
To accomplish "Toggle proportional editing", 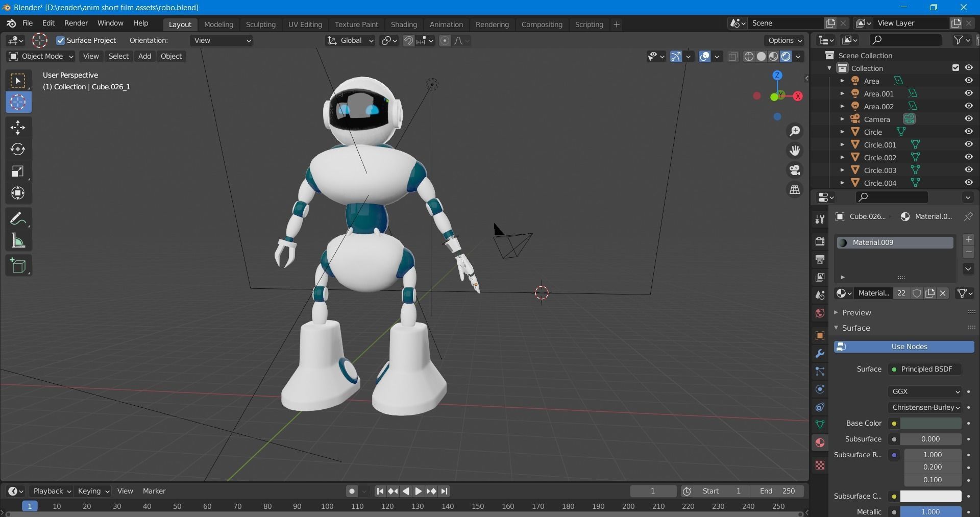I will (x=445, y=41).
